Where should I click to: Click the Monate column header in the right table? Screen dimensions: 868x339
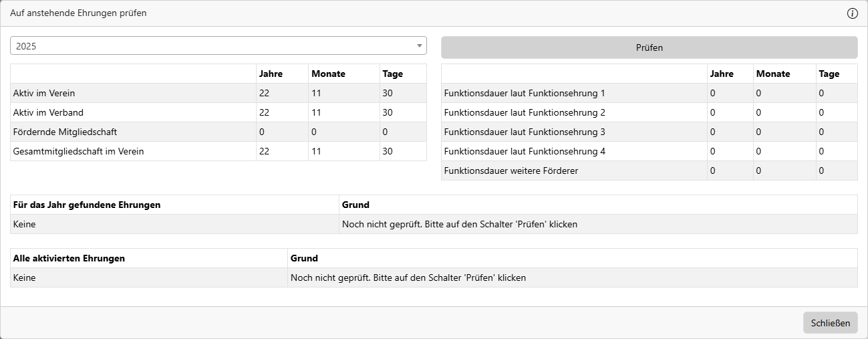[x=773, y=74]
